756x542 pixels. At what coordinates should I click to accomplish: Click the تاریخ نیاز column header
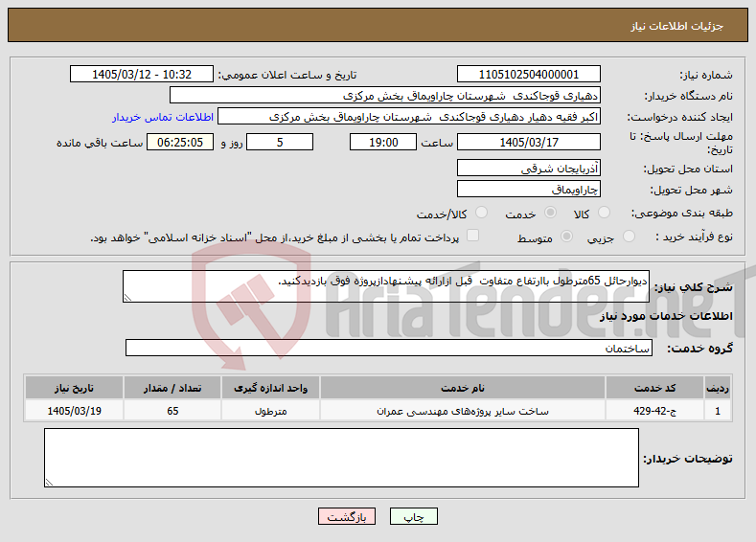[x=74, y=388]
